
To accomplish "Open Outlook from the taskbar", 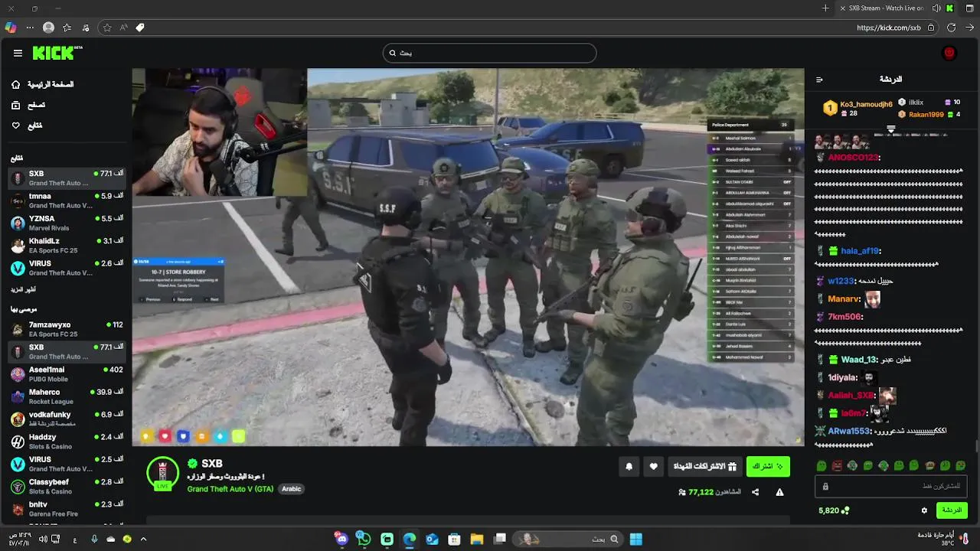I will [x=432, y=540].
